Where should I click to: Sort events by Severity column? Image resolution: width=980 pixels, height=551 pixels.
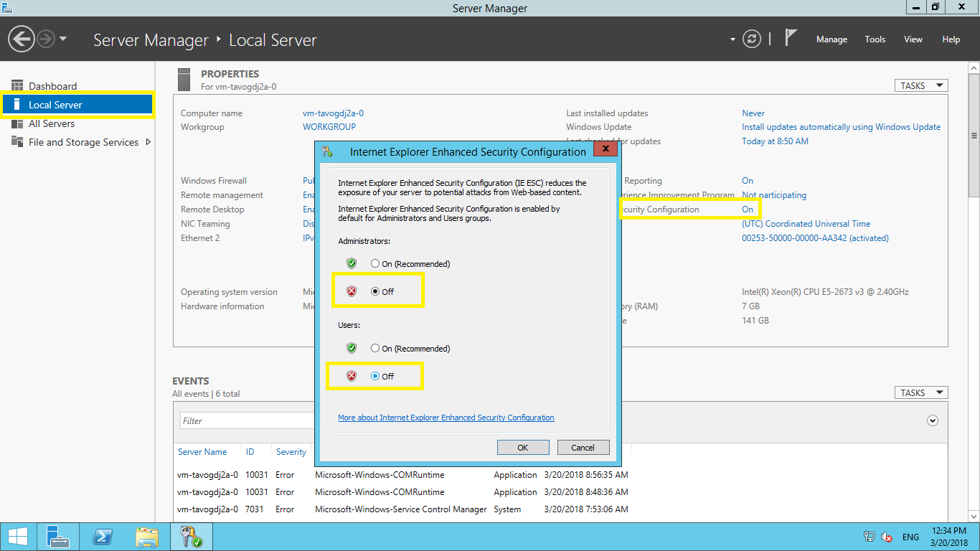tap(291, 452)
